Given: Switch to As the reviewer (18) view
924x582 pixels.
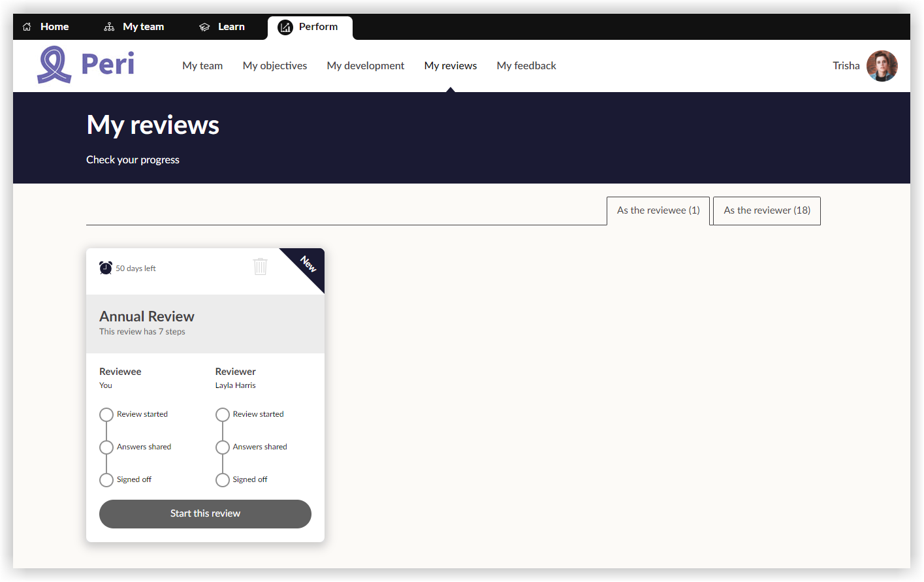Looking at the screenshot, I should pos(767,210).
